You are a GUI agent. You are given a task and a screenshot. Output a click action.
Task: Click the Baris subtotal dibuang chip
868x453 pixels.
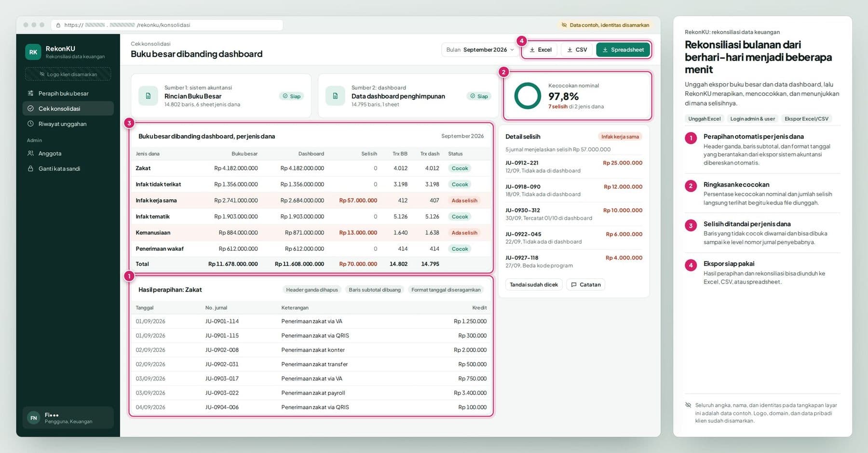click(375, 289)
